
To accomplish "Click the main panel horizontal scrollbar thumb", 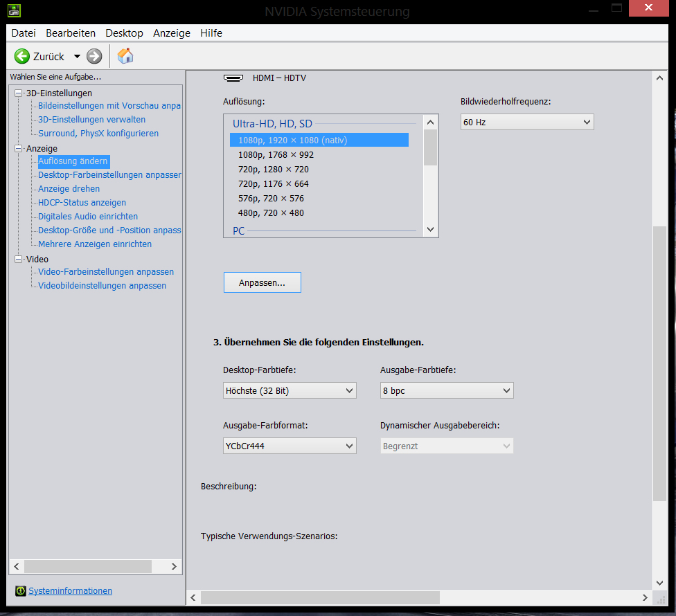I will pos(320,597).
